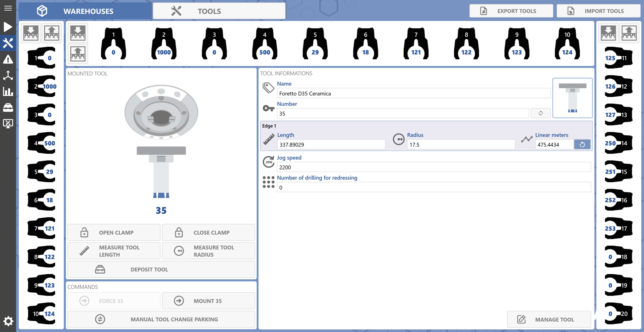
Task: Click the Length field 337.89029
Action: pyautogui.click(x=331, y=144)
